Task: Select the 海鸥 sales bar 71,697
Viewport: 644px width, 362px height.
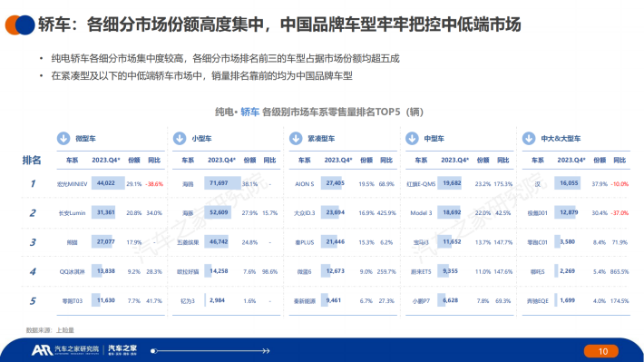Action: [x=222, y=183]
